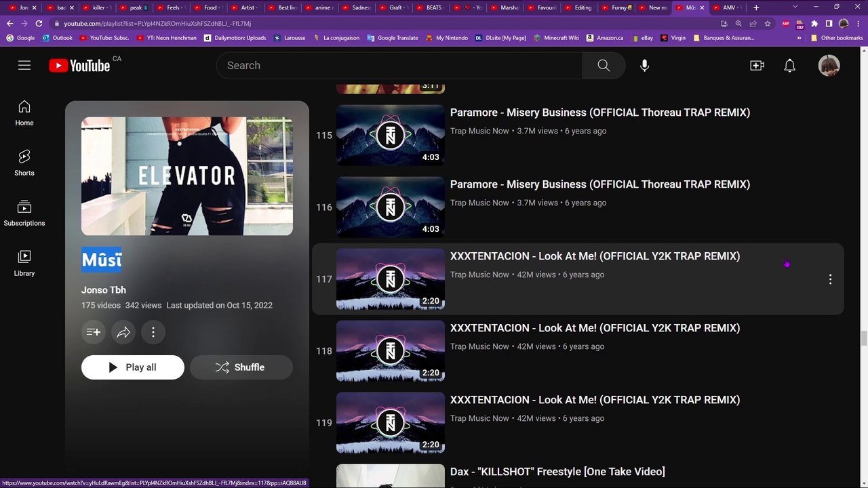The height and width of the screenshot is (488, 868).
Task: Open the Minecraft Wiki bookmark
Action: click(x=555, y=38)
